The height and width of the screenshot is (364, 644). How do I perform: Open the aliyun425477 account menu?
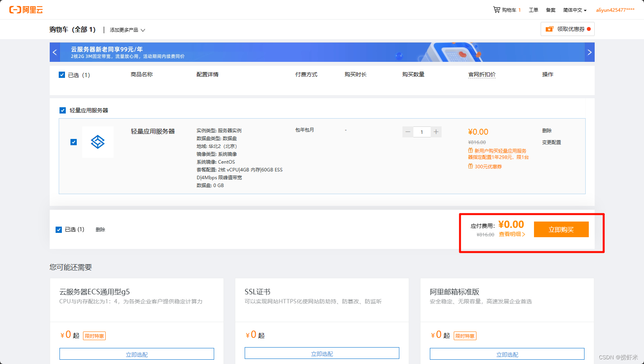pyautogui.click(x=615, y=10)
